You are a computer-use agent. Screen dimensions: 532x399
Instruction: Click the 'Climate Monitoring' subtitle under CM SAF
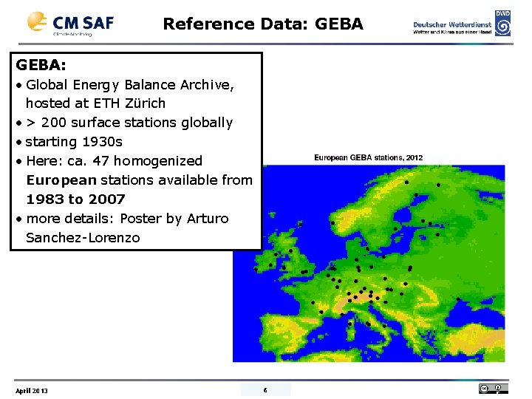point(72,34)
